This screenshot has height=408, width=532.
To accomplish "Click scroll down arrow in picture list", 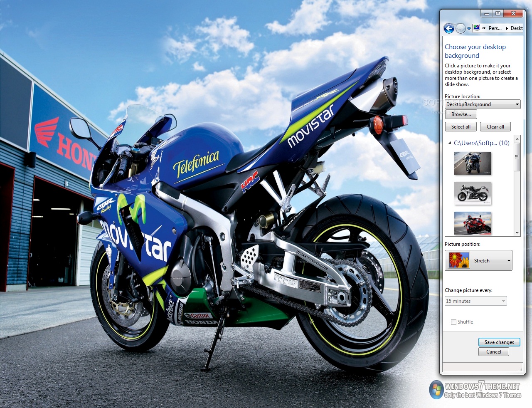I will tap(517, 233).
